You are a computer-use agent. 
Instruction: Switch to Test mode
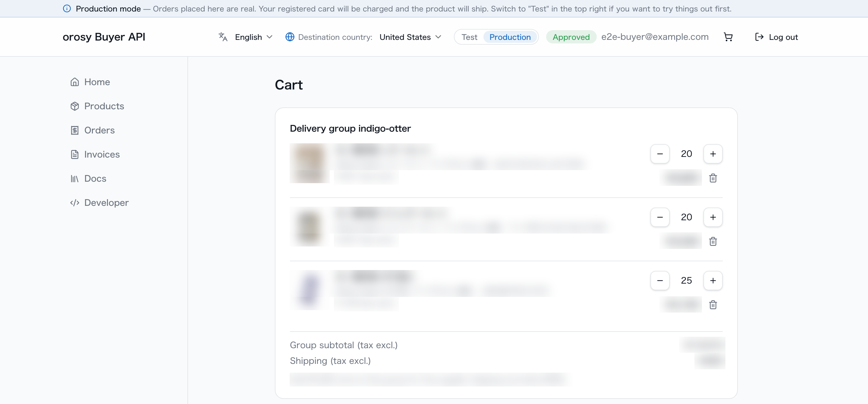(469, 37)
